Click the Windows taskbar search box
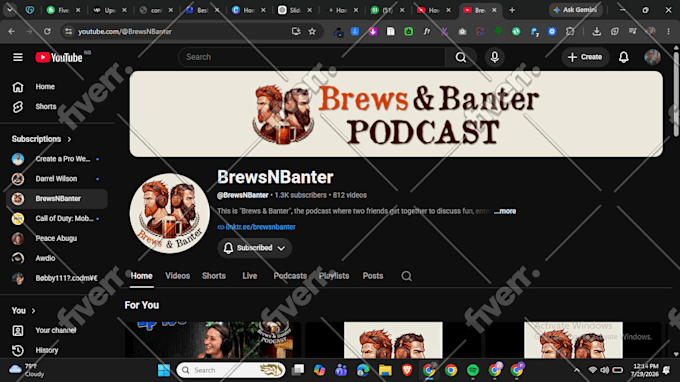Image resolution: width=680 pixels, height=382 pixels. pyautogui.click(x=231, y=370)
